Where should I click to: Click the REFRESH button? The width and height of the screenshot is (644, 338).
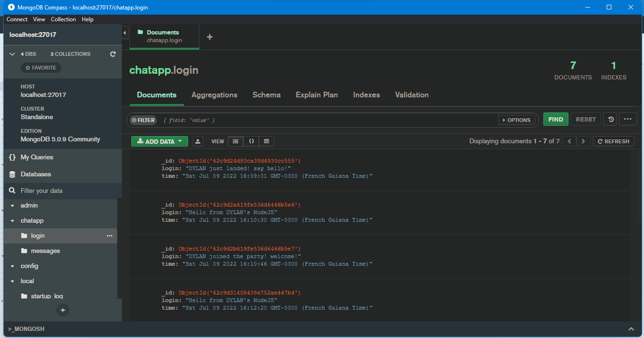click(x=613, y=141)
